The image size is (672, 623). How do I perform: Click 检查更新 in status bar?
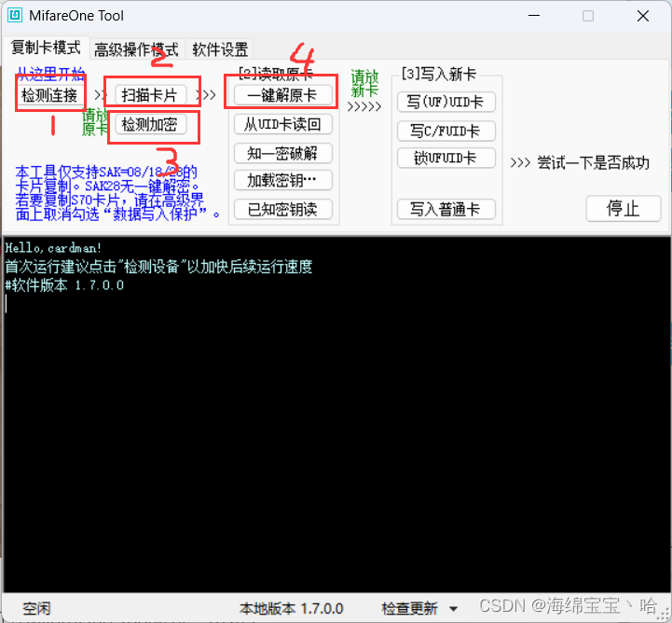[409, 608]
